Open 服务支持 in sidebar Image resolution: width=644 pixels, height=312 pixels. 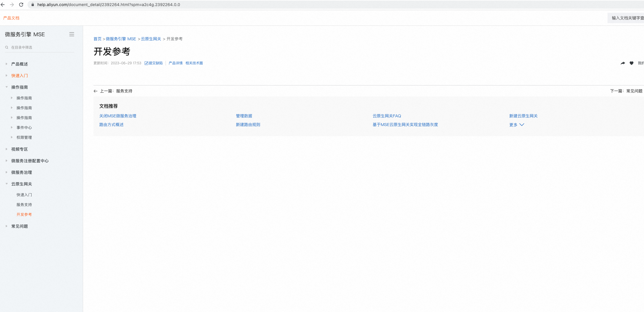click(x=24, y=205)
